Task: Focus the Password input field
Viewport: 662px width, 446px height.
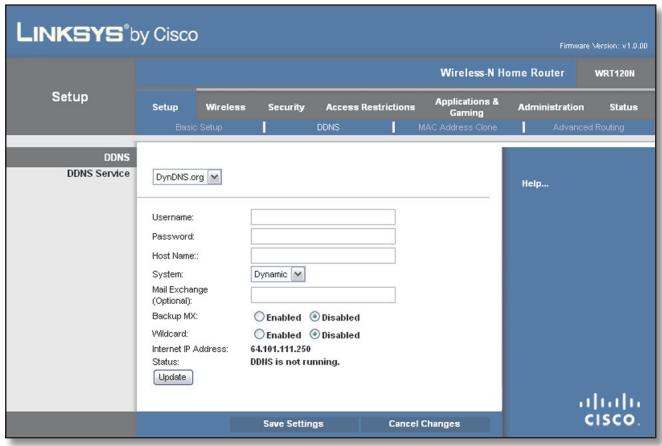Action: (323, 237)
